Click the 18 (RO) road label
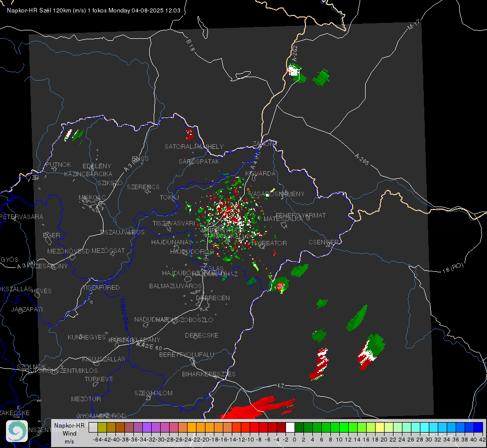The image size is (487, 448). (453, 268)
